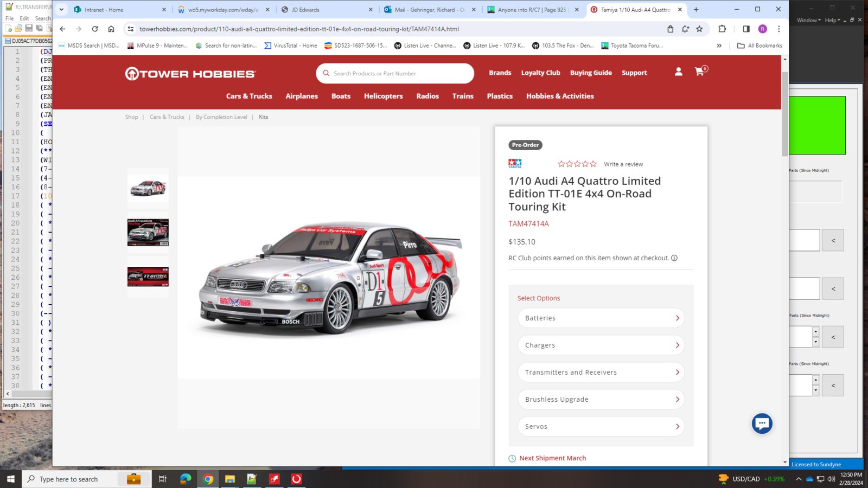Click the Tamiya brand logo
Image resolution: width=868 pixels, height=488 pixels.
pos(515,163)
